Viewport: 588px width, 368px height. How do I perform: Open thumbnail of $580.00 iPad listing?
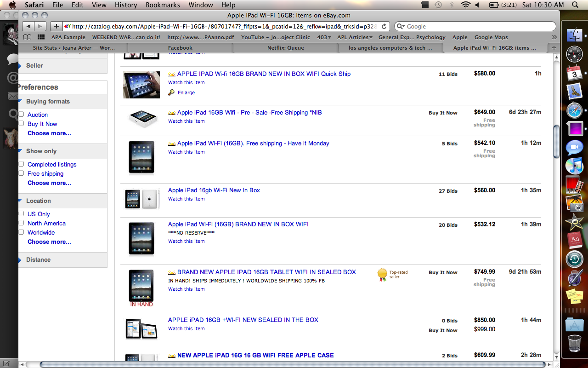click(141, 85)
